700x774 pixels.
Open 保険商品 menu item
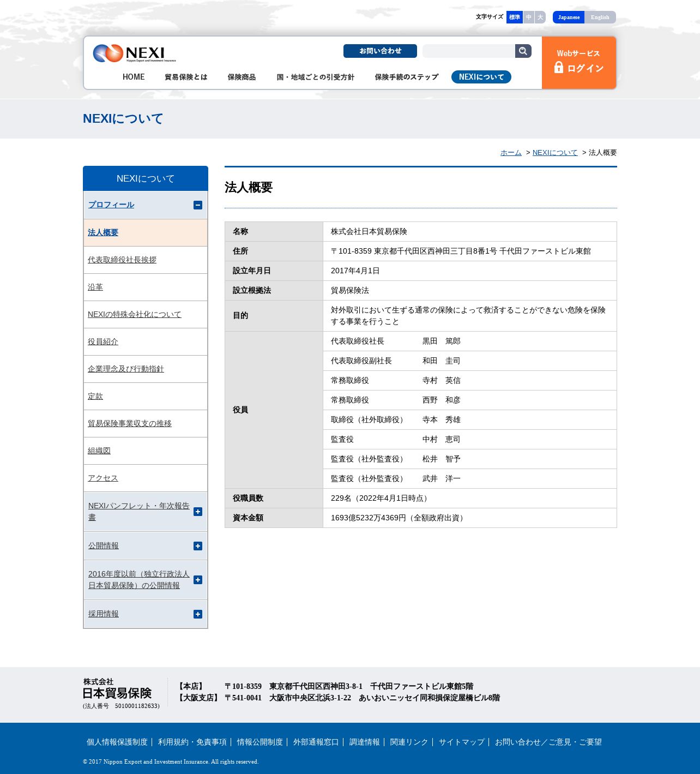pos(242,77)
